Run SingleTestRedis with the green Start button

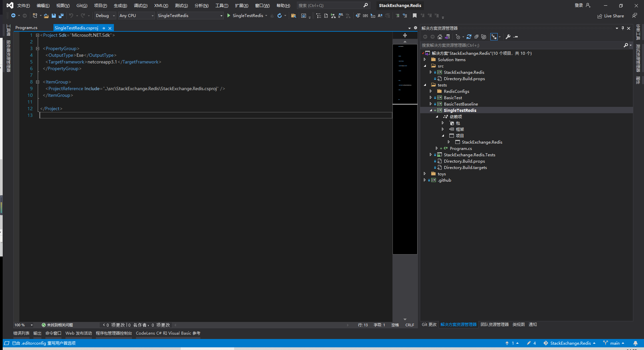(x=228, y=15)
